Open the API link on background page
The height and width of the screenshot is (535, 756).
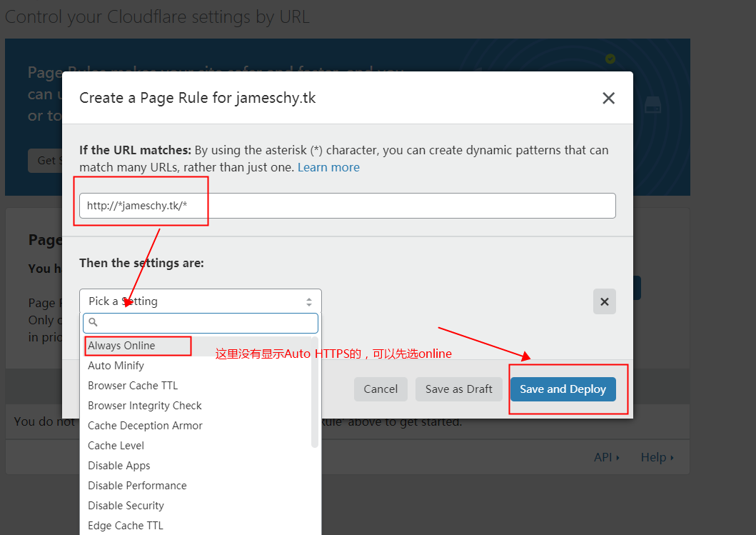[x=606, y=457]
